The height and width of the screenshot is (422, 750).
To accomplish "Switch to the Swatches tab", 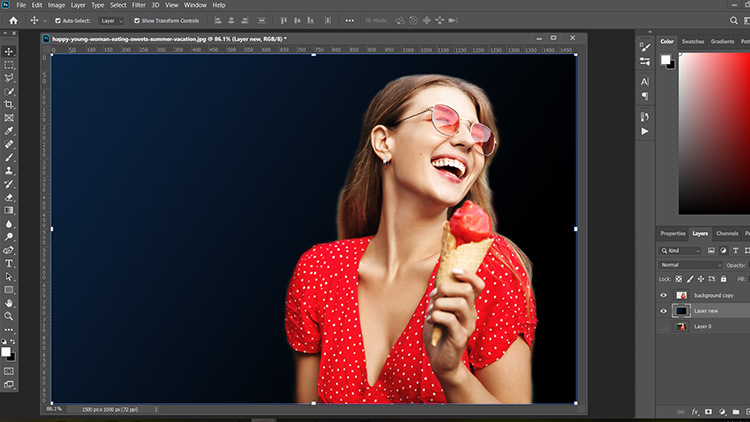I will coord(693,42).
